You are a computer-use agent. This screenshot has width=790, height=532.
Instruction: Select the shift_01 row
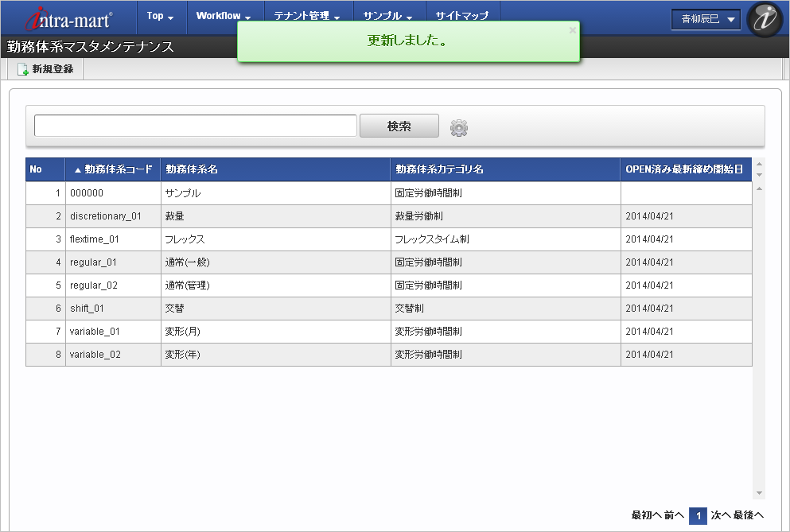389,309
